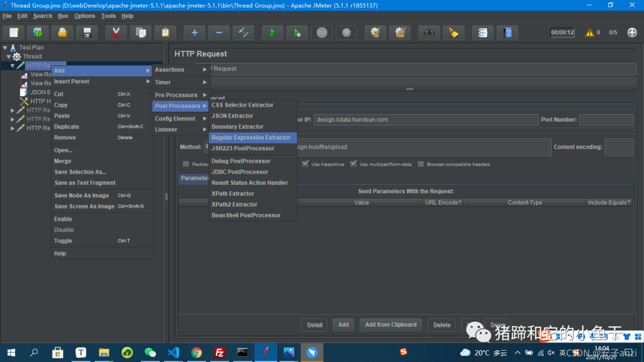Toggle the Redirect checkbox
Image resolution: width=644 pixels, height=362 pixels.
[x=186, y=164]
